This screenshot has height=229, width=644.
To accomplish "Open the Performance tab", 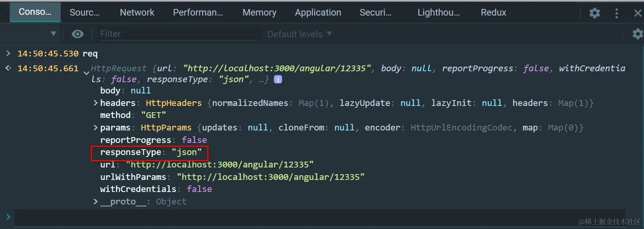I will pos(198,12).
